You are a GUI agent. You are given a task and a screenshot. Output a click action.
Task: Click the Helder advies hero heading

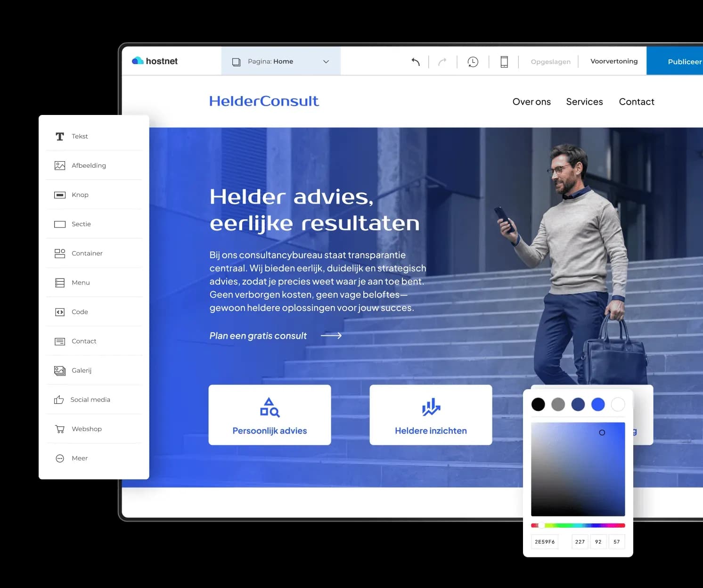(x=314, y=210)
